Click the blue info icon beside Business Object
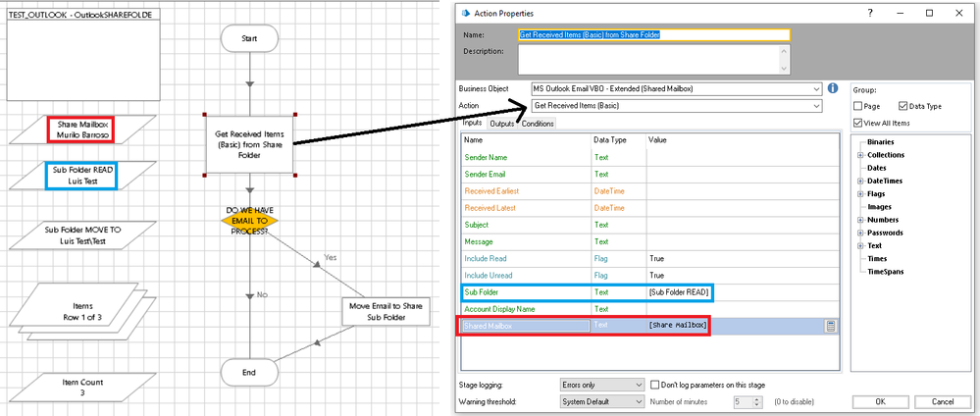Viewport: 980px width, 416px height. pyautogui.click(x=832, y=87)
